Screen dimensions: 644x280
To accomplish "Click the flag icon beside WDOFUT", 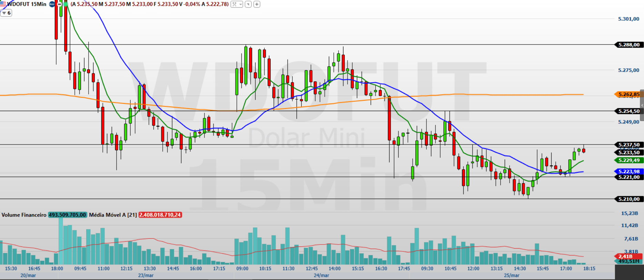I will pos(3,4).
